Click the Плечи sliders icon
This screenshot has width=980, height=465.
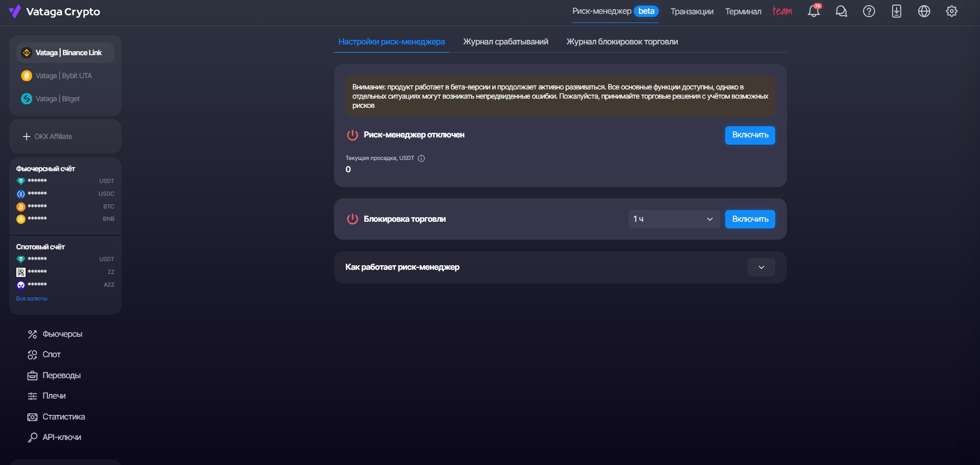click(x=32, y=396)
